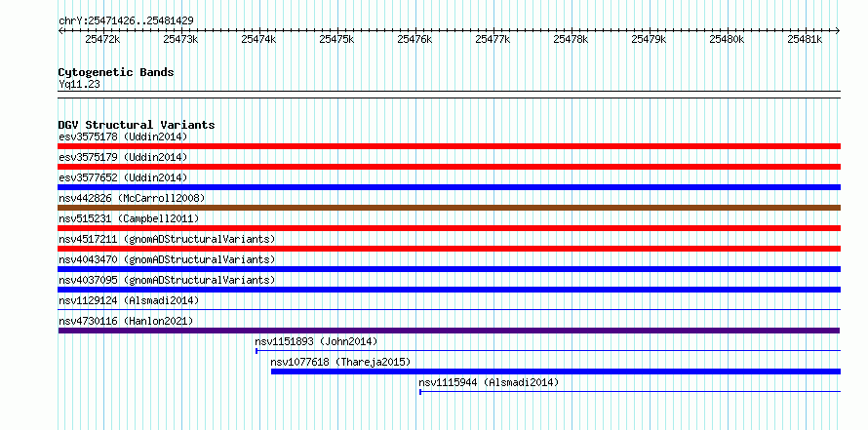The height and width of the screenshot is (430, 868).
Task: Click the 25477k ruler tick label
Action: coord(493,39)
